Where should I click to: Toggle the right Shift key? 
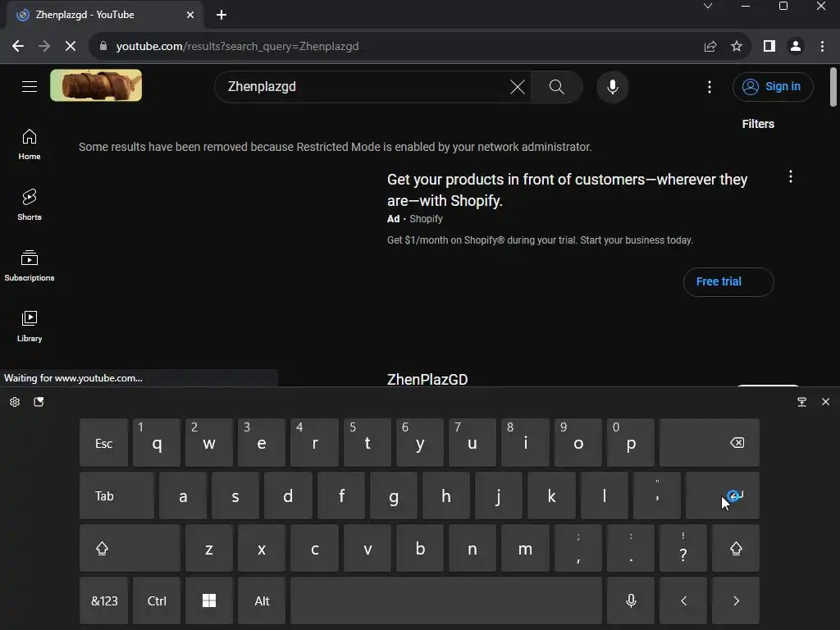click(736, 548)
